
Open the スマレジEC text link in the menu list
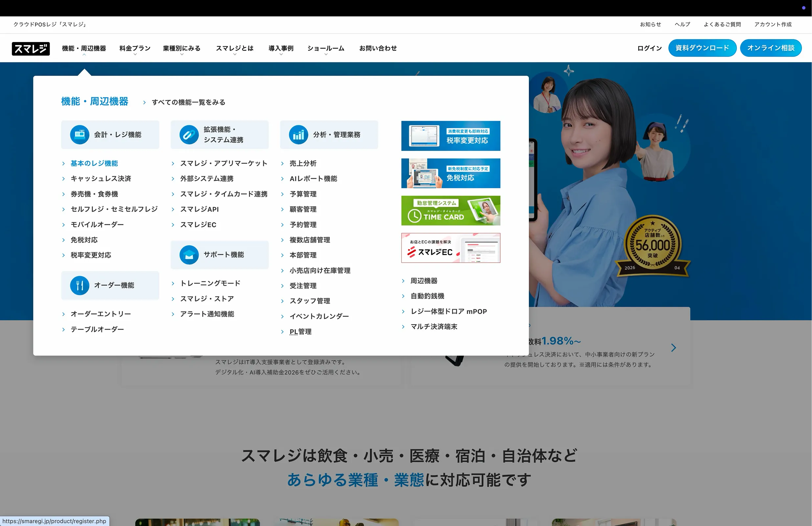[198, 225]
